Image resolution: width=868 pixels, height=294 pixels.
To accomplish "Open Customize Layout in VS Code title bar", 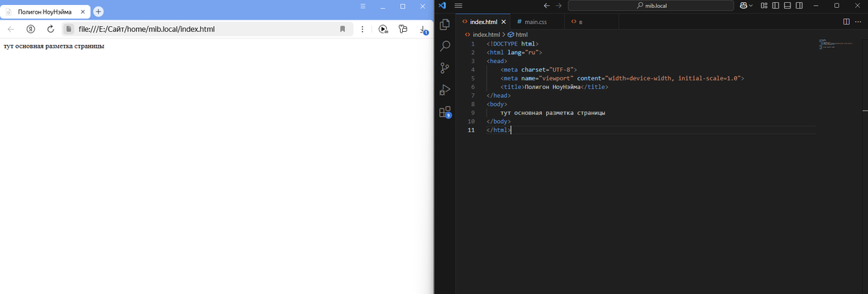I will click(x=764, y=5).
